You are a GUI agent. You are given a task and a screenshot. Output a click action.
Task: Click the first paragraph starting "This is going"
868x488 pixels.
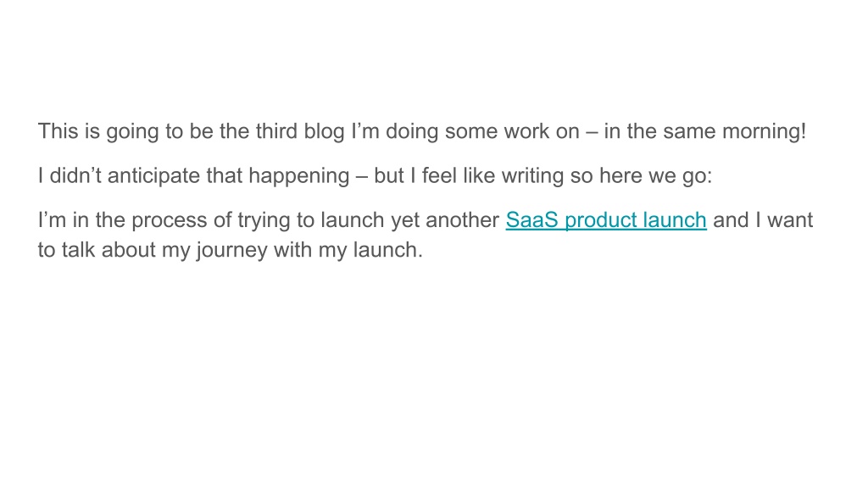pos(422,131)
